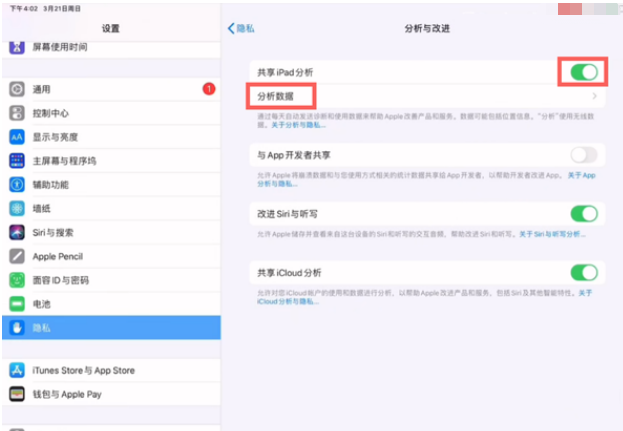The width and height of the screenshot is (623, 431).
Task: Select 隐私 in the settings sidebar
Action: pos(110,327)
